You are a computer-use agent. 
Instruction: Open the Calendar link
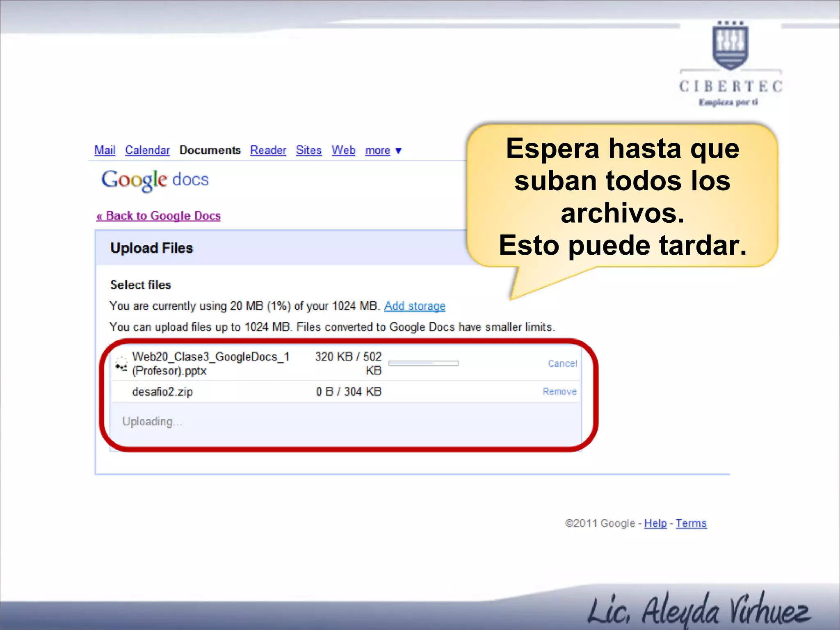click(147, 150)
